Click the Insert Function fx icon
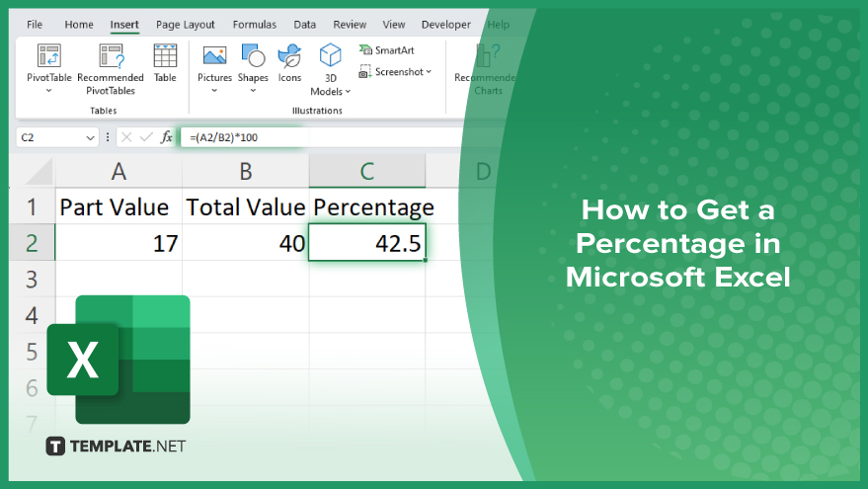 pyautogui.click(x=167, y=137)
